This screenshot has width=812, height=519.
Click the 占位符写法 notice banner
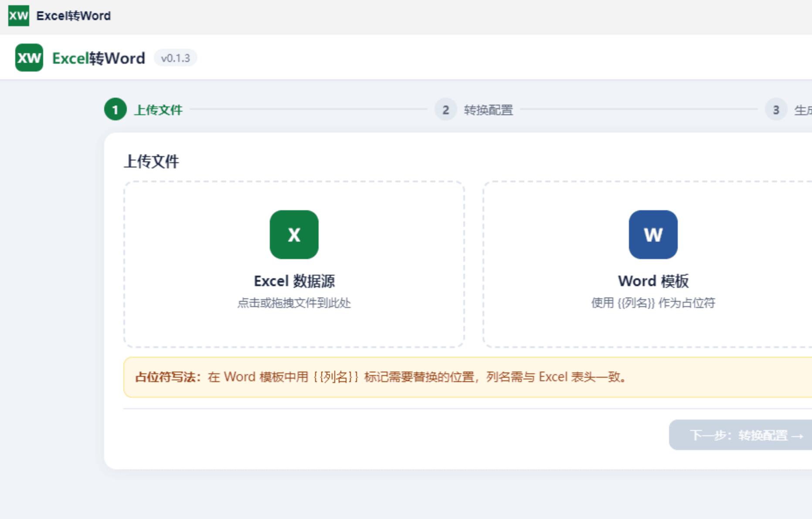[x=468, y=377]
